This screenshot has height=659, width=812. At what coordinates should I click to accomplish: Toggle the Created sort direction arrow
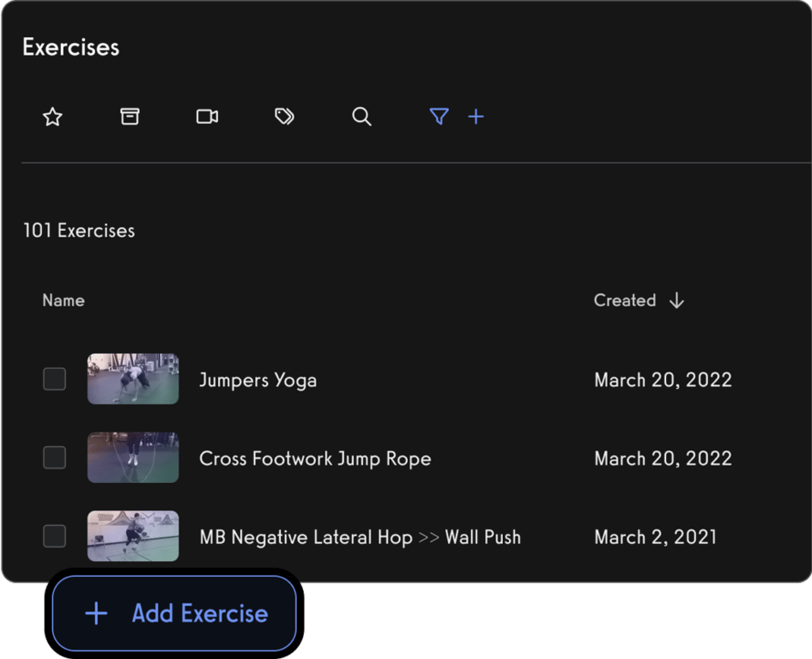(x=677, y=300)
